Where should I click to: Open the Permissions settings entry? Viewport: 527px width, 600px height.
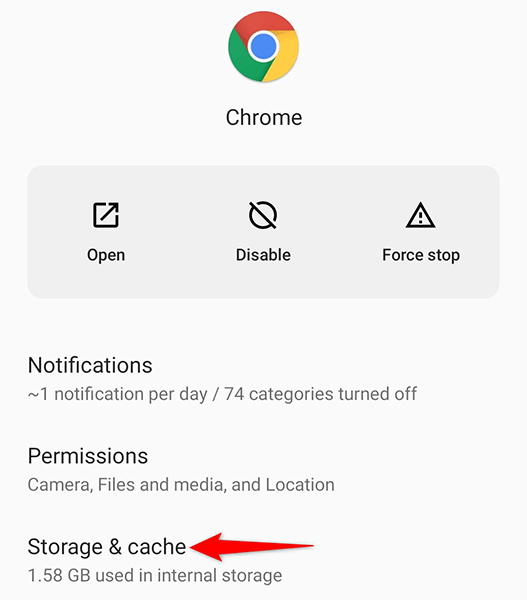(263, 470)
